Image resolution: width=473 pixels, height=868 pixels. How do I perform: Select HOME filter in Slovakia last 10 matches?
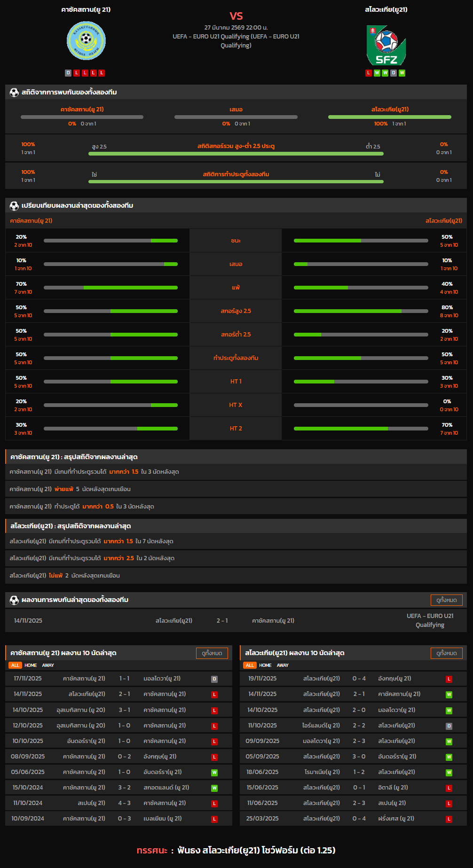(x=265, y=665)
